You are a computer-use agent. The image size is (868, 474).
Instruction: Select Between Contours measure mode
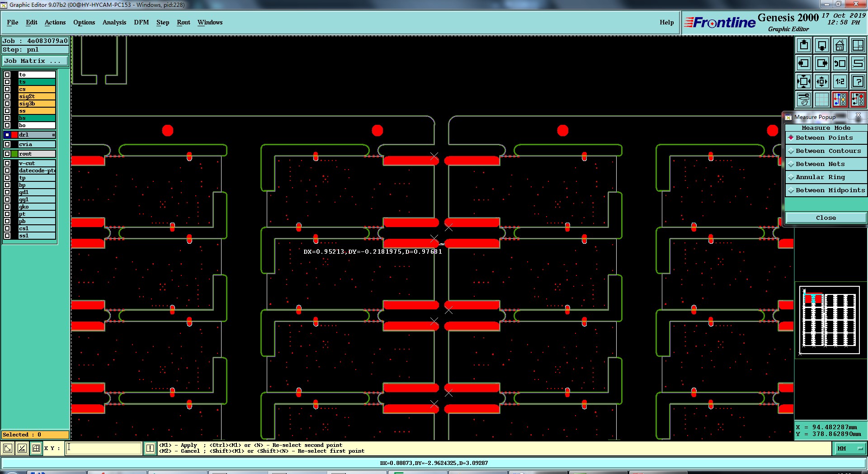coord(826,151)
